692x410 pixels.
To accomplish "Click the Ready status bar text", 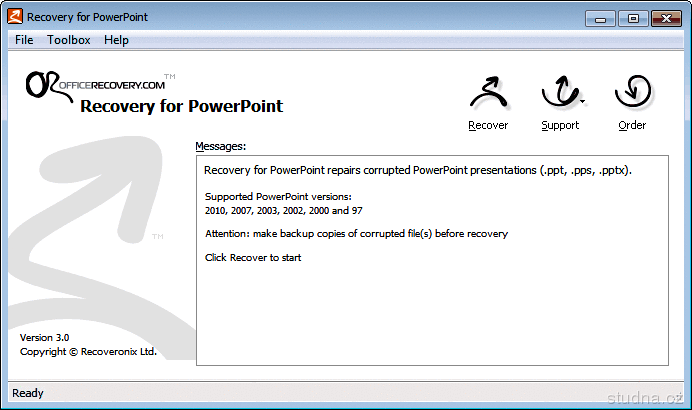I will click(x=28, y=393).
